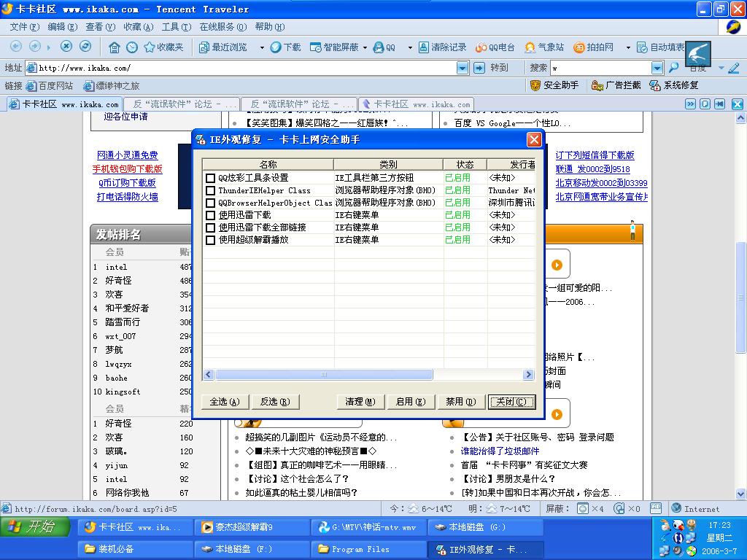
Task: Check the 使用迅雷下载 checkbox
Action: [210, 215]
